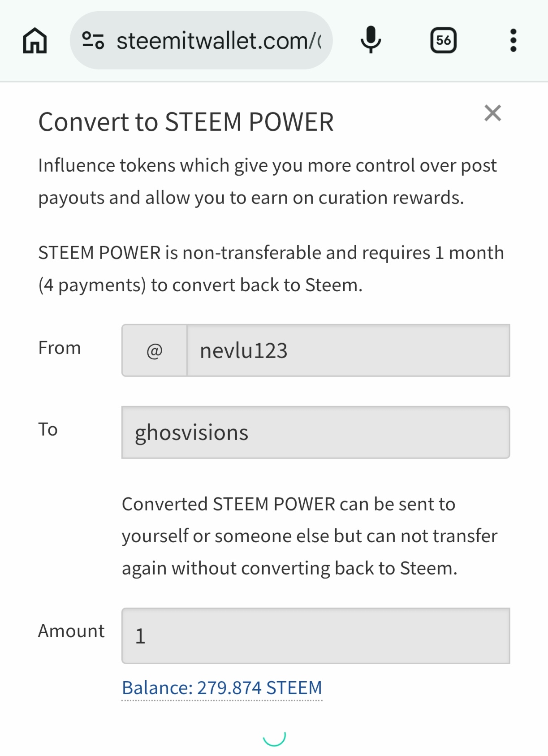The height and width of the screenshot is (756, 548).
Task: Tap the microphone voice search icon
Action: (371, 40)
